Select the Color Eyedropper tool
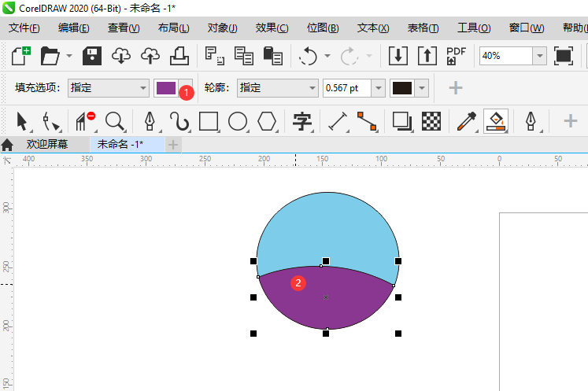 tap(467, 121)
